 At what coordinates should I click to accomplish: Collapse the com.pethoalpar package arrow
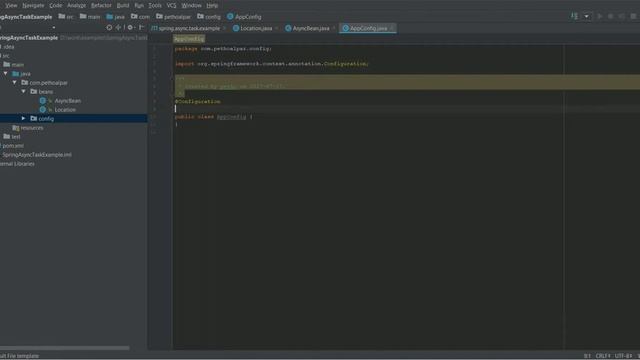(x=15, y=83)
